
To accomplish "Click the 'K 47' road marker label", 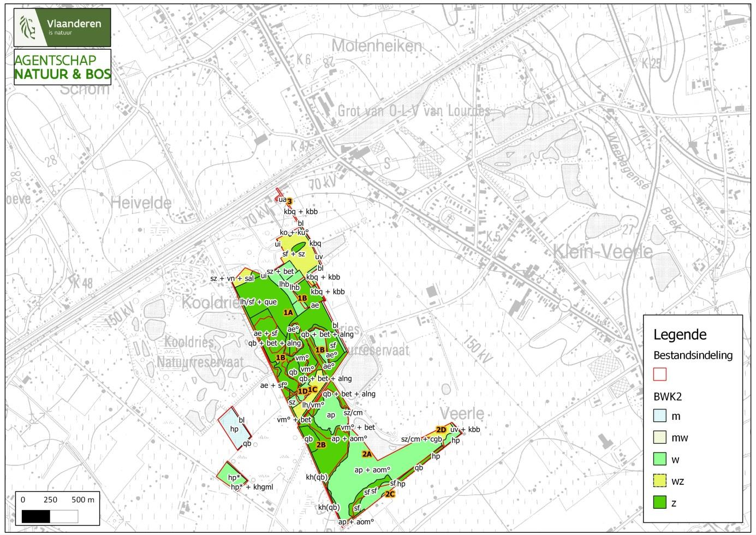I will [x=301, y=147].
